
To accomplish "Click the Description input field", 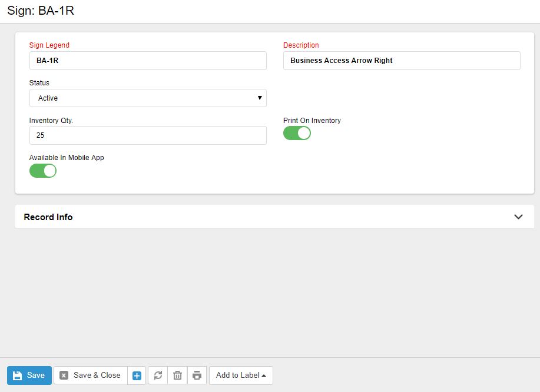I will tap(402, 61).
